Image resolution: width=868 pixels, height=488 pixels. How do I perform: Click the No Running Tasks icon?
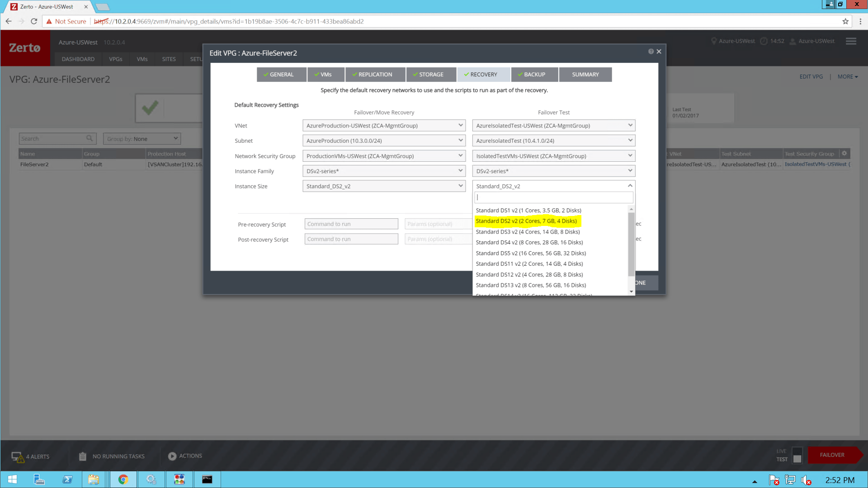82,456
